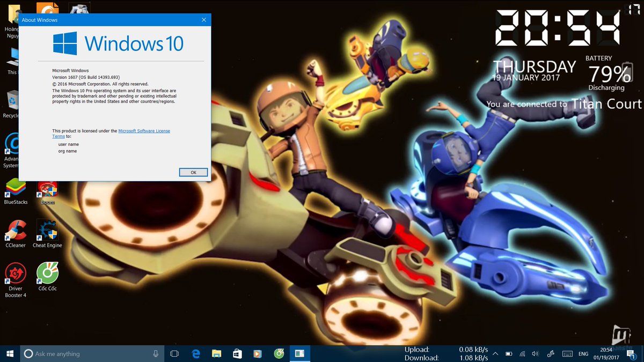The width and height of the screenshot is (644, 362).
Task: Open File Explorer from taskbar
Action: click(x=217, y=353)
